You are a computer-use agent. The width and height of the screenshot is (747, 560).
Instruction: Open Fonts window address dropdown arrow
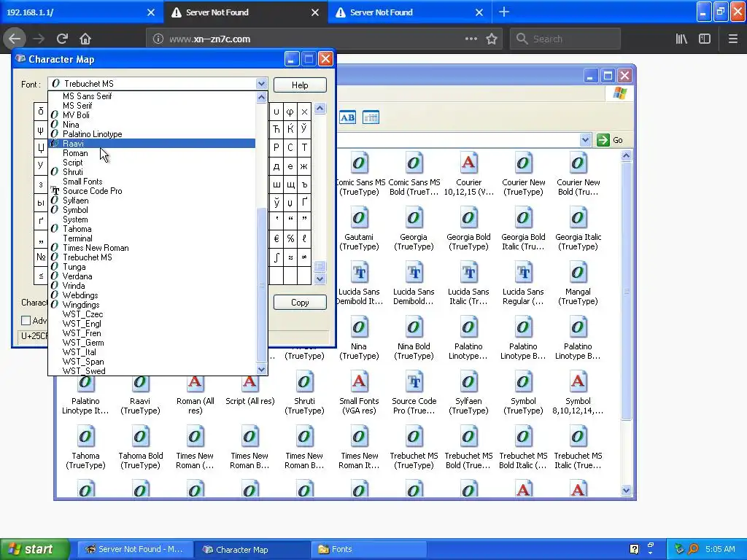point(585,140)
